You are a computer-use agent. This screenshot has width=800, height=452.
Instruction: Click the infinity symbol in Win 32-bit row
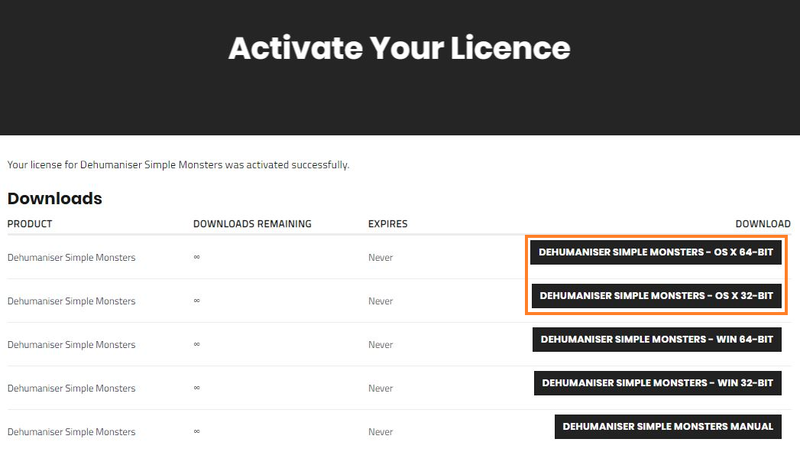[197, 388]
